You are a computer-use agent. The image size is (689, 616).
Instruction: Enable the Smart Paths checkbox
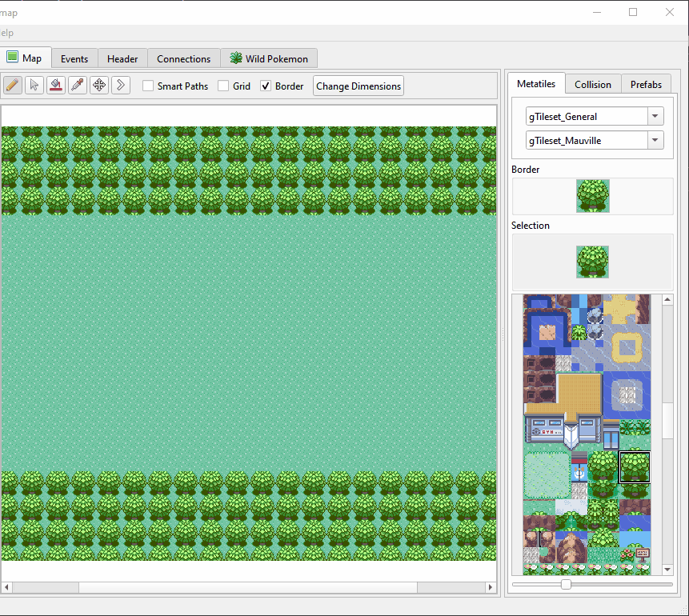pyautogui.click(x=148, y=86)
